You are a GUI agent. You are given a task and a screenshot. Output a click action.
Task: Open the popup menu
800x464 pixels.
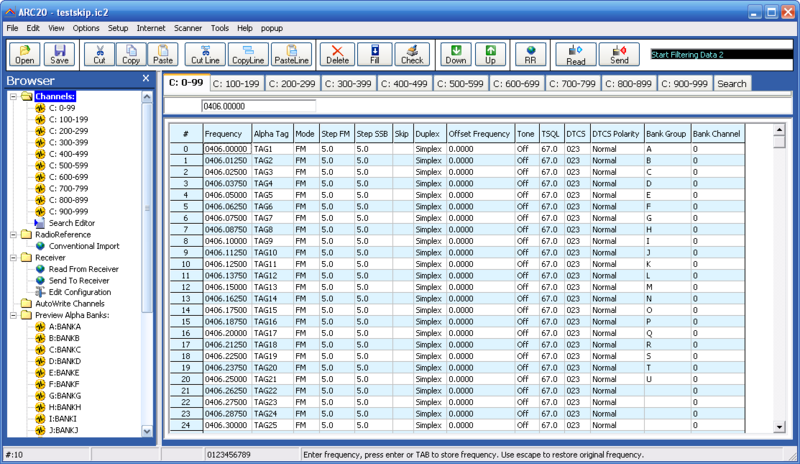pos(271,28)
